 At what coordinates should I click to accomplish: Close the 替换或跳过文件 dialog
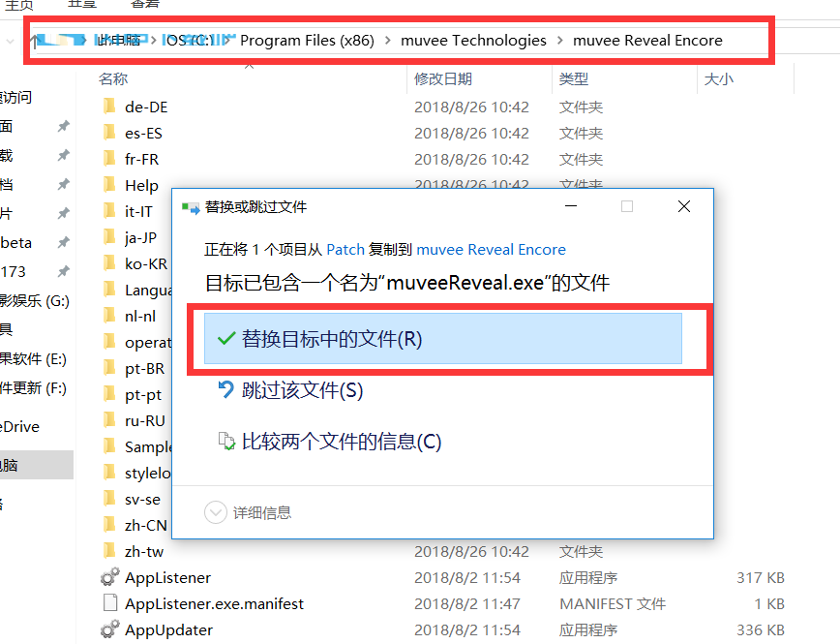(684, 206)
